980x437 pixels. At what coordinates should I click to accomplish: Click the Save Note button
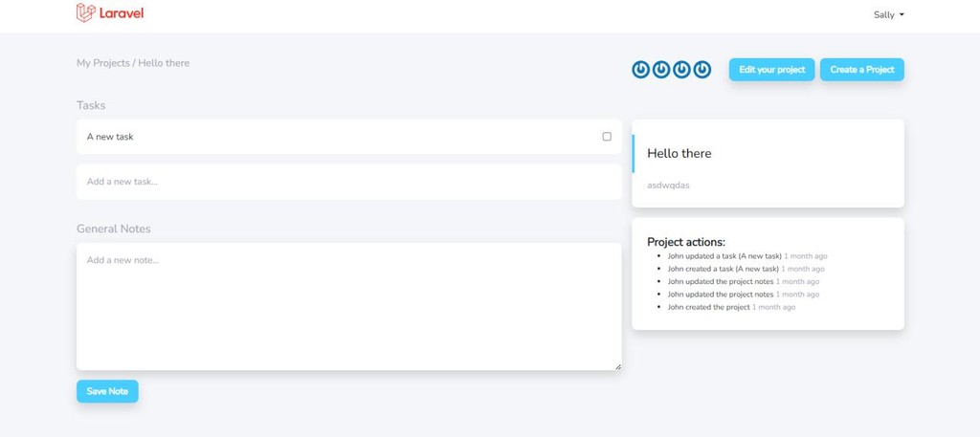107,391
